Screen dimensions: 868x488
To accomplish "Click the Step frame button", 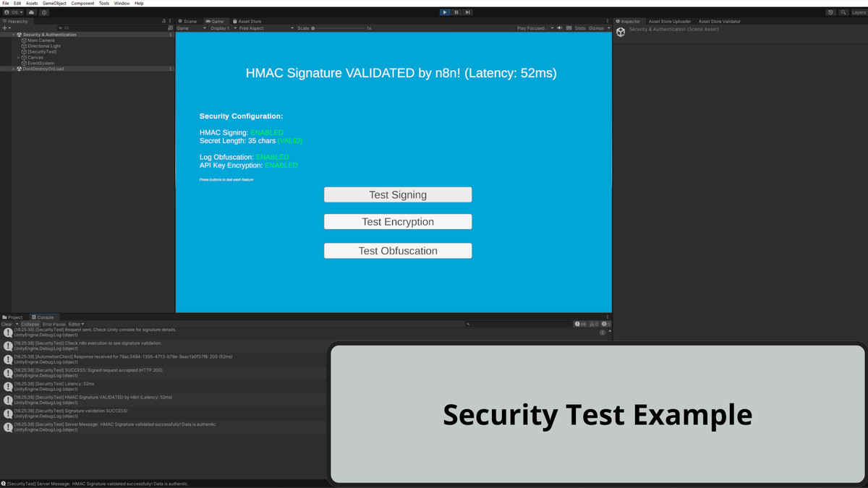I will pos(468,12).
